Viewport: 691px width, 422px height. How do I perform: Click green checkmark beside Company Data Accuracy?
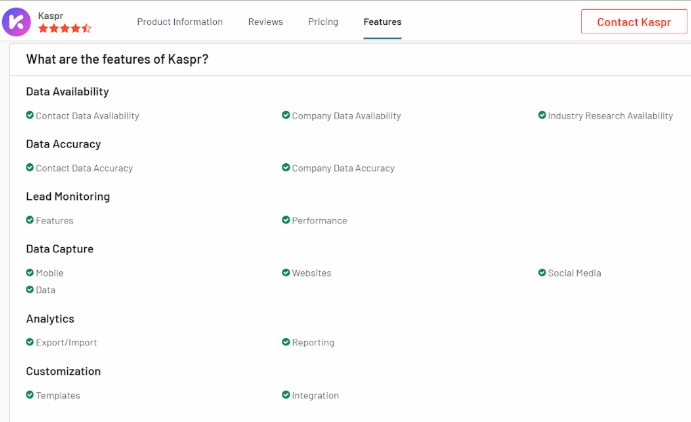click(286, 168)
